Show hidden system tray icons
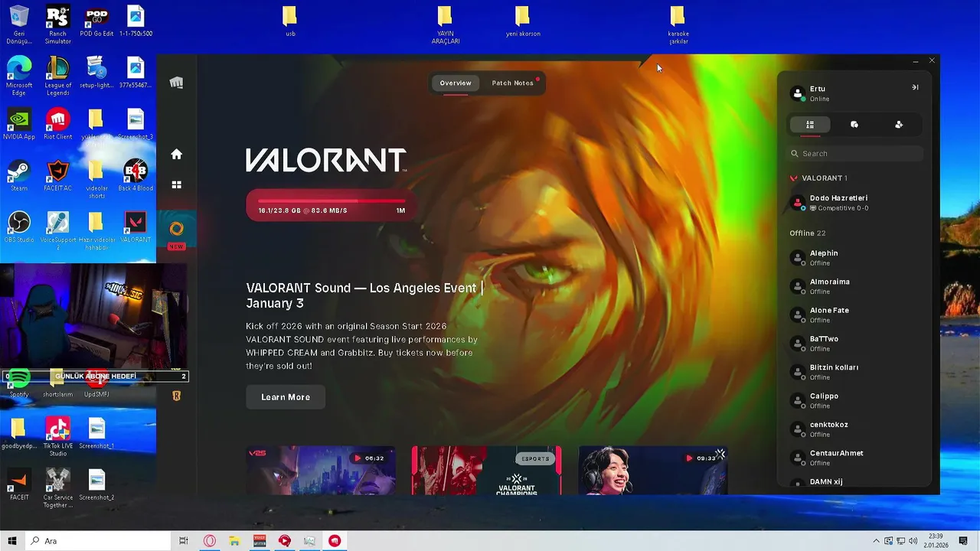The height and width of the screenshot is (551, 980). pyautogui.click(x=876, y=541)
